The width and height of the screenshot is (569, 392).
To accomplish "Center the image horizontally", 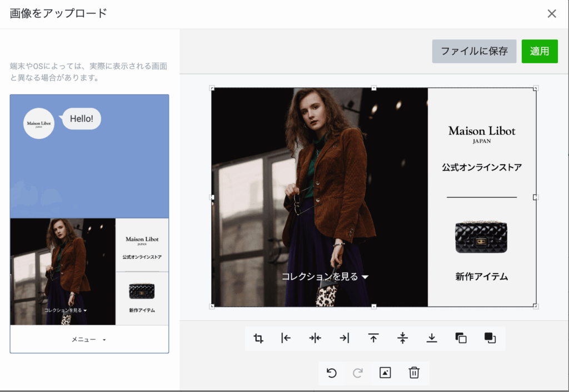I will coord(315,338).
